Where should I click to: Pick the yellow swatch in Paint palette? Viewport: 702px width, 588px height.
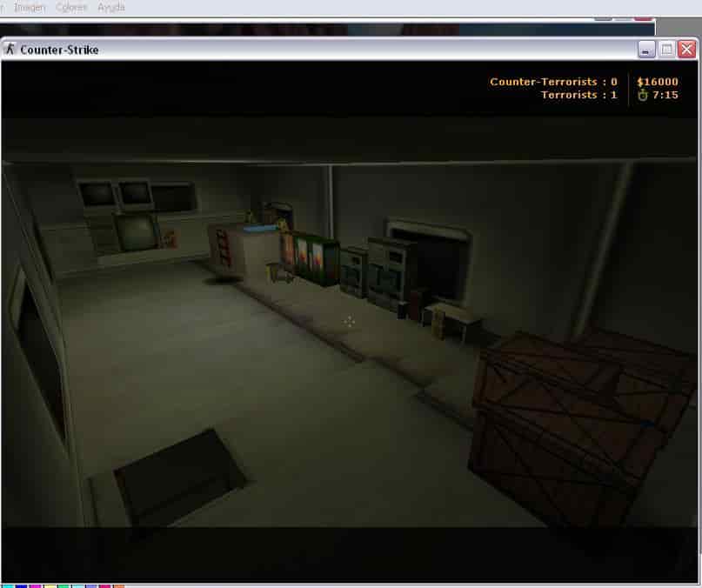click(50, 586)
